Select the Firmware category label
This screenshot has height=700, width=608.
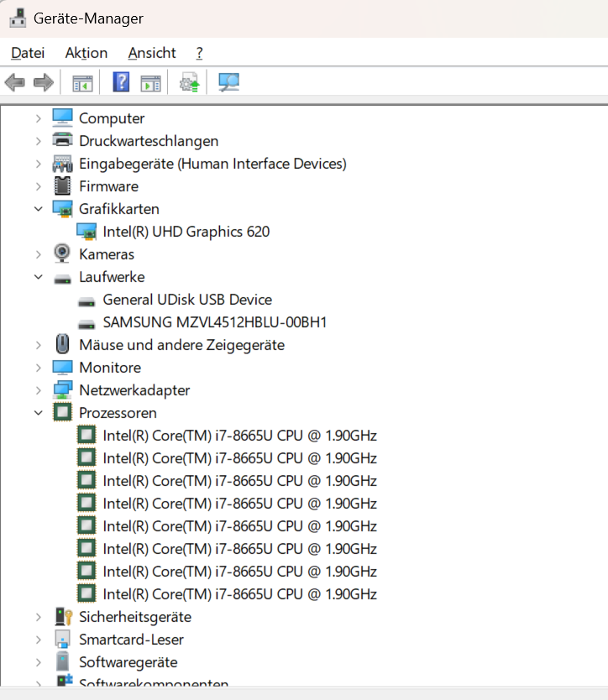coord(109,186)
